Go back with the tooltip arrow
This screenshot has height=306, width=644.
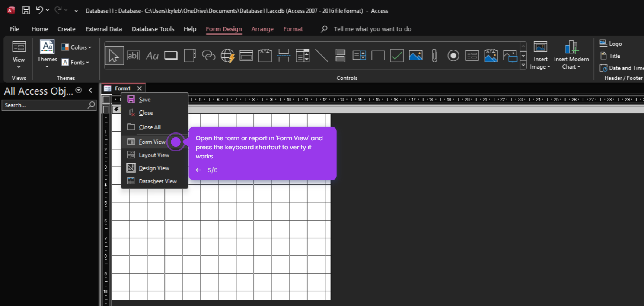[198, 170]
